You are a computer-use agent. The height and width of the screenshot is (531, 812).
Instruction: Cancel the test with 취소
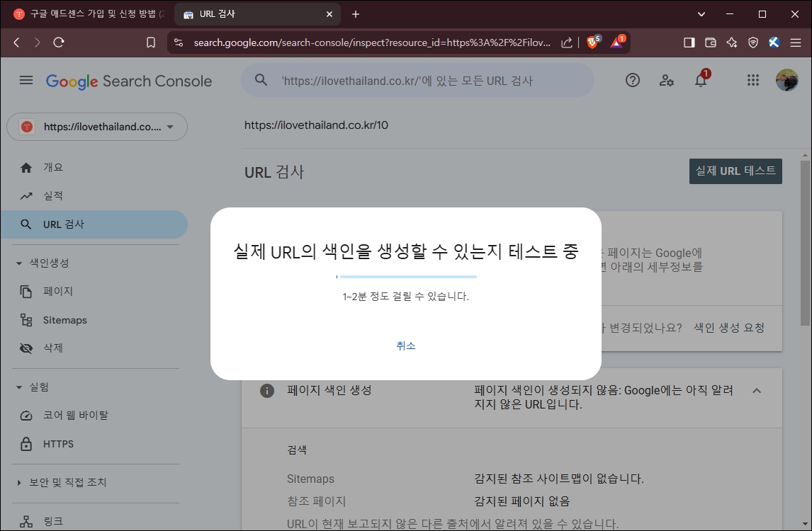[406, 346]
